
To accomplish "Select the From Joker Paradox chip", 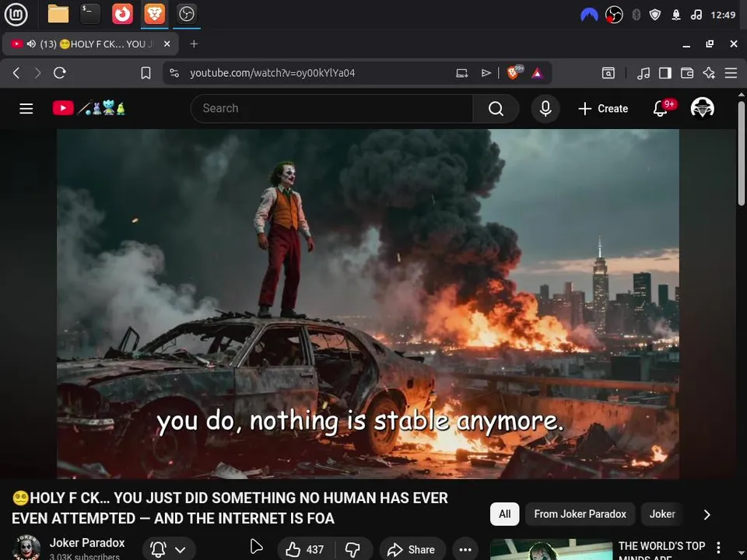I will tap(580, 514).
